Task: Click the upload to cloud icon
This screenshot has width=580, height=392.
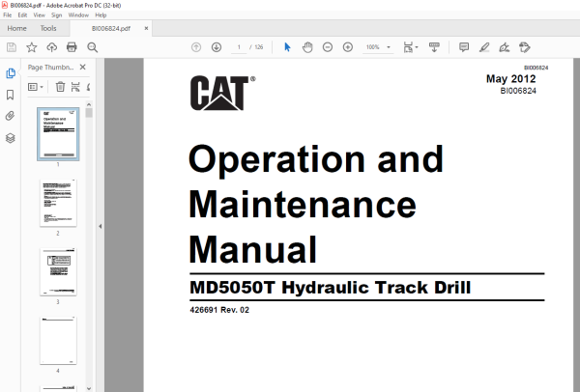Action: click(x=52, y=47)
